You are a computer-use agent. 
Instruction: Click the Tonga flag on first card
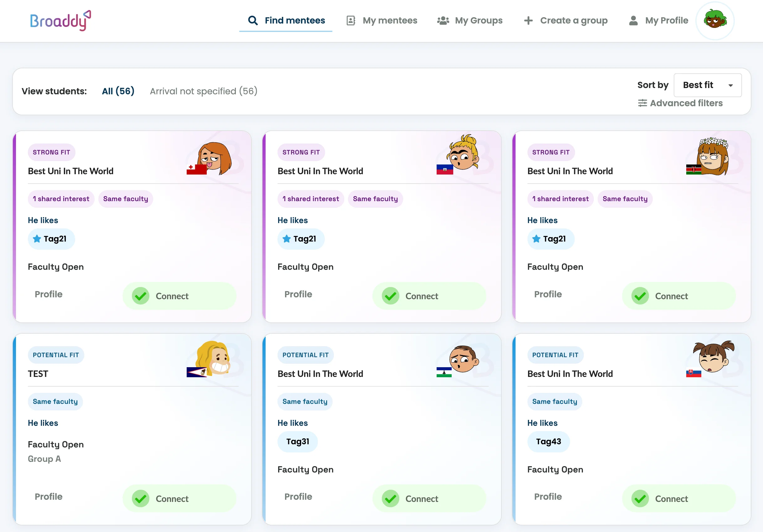click(x=196, y=169)
